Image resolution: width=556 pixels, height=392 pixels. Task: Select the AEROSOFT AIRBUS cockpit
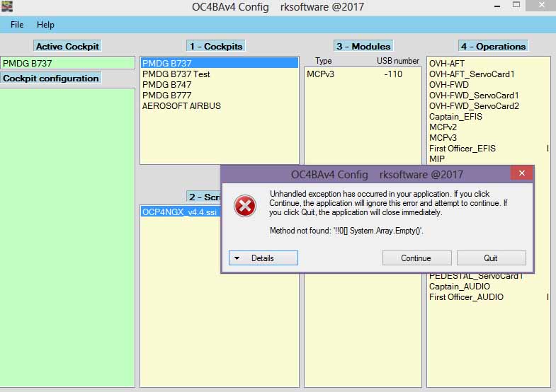181,106
